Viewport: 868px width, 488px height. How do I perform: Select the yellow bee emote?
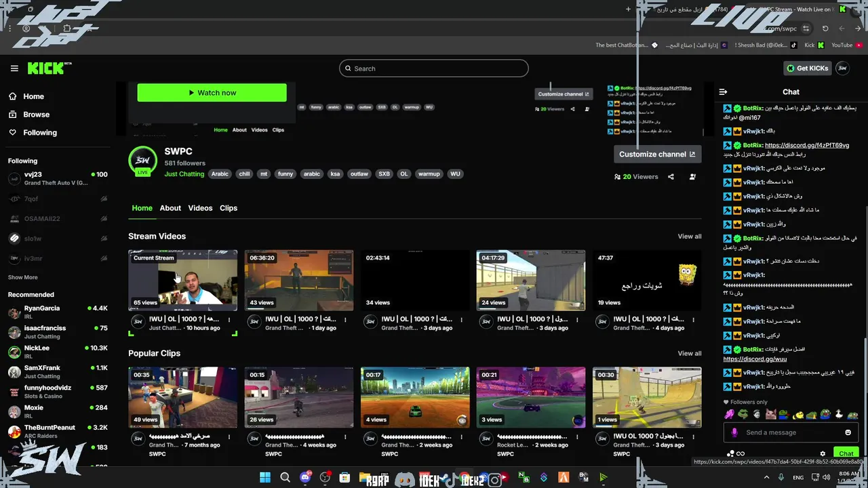tap(798, 414)
